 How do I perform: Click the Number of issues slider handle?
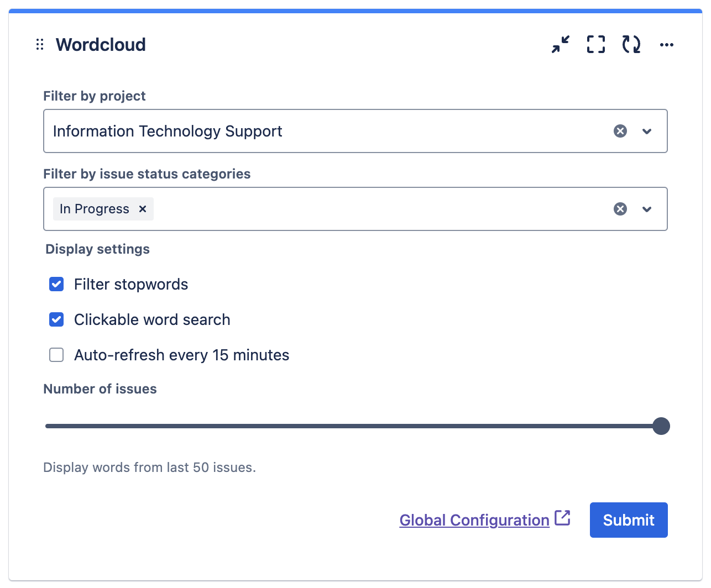(x=661, y=426)
